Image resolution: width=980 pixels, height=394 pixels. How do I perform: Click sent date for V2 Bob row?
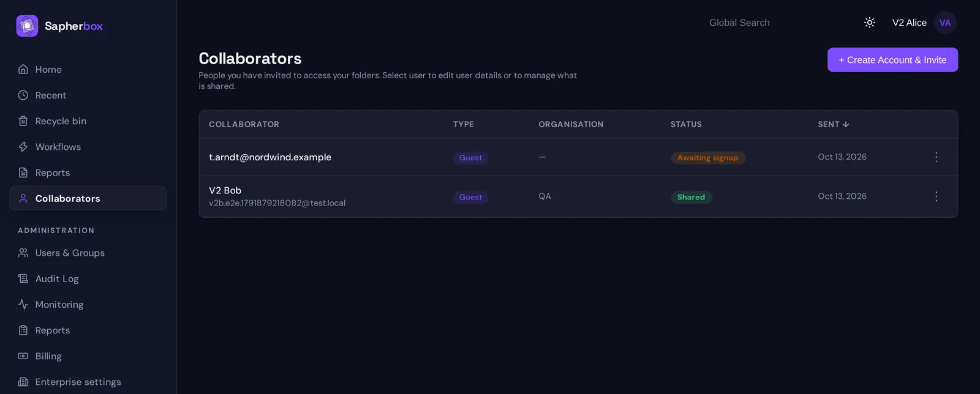click(842, 196)
